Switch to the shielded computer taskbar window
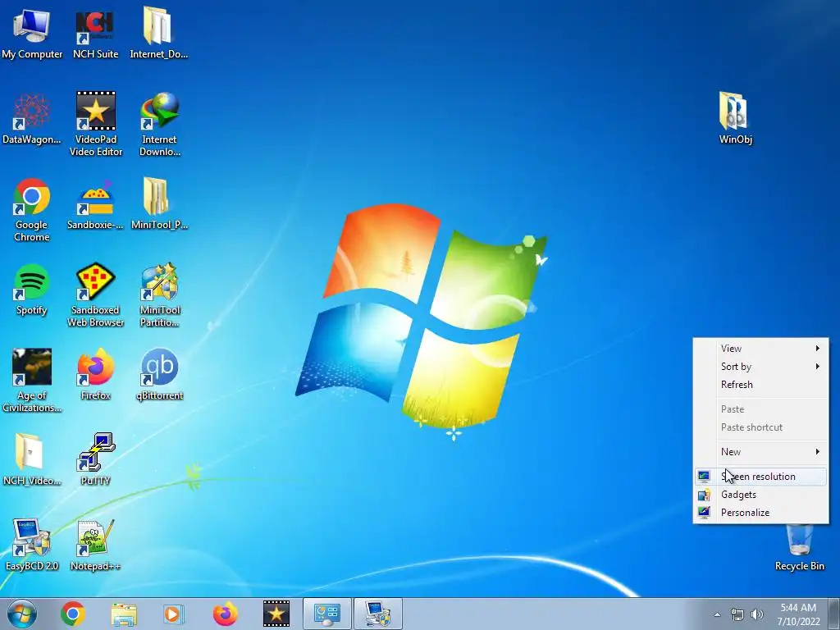The width and height of the screenshot is (840, 630). coord(378,614)
